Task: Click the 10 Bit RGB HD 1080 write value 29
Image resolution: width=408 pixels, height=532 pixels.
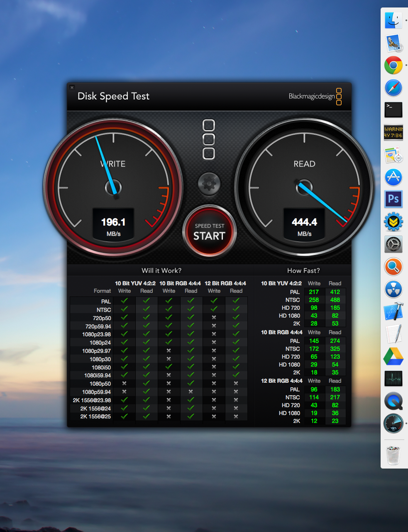Action: 314,364
